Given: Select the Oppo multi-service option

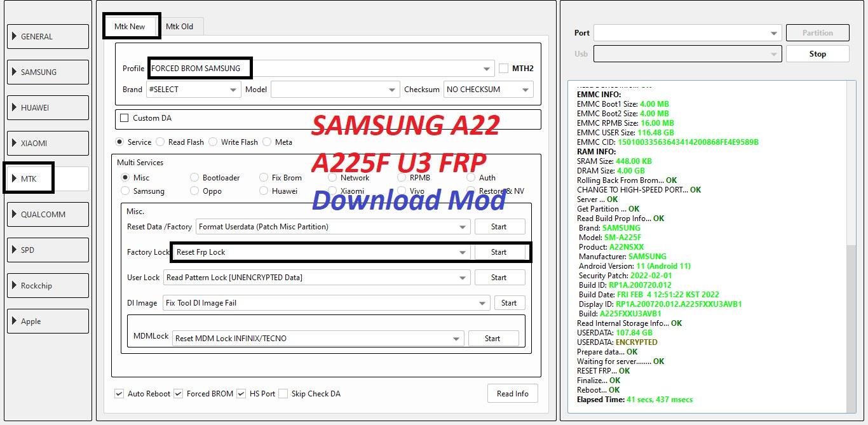Looking at the screenshot, I should tap(194, 191).
